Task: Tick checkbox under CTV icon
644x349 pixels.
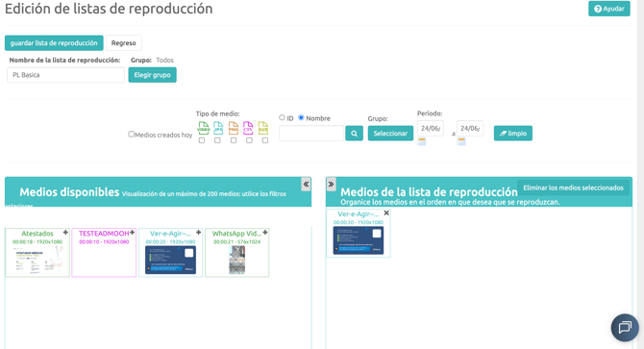Action: coord(249,140)
